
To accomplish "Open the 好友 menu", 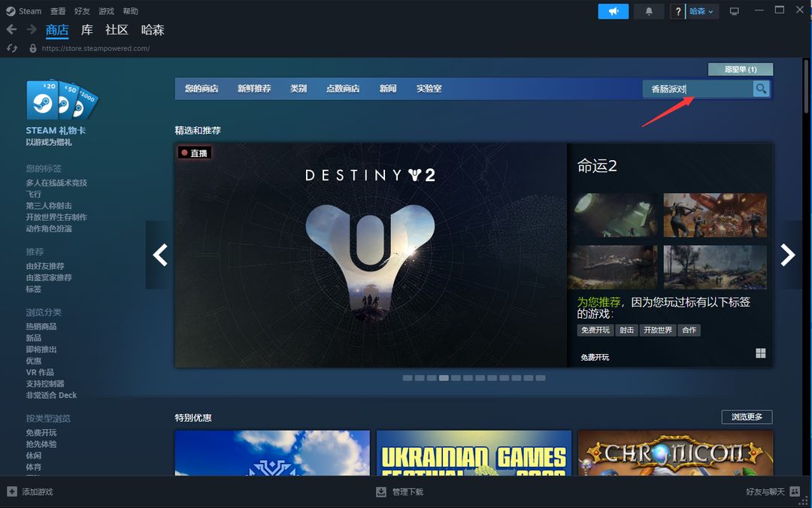I will [82, 11].
